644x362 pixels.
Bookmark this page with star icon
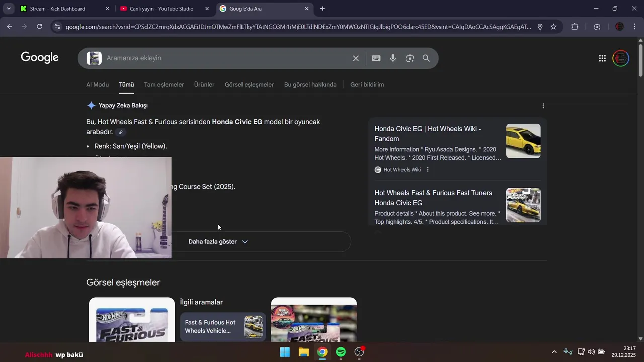pyautogui.click(x=553, y=27)
